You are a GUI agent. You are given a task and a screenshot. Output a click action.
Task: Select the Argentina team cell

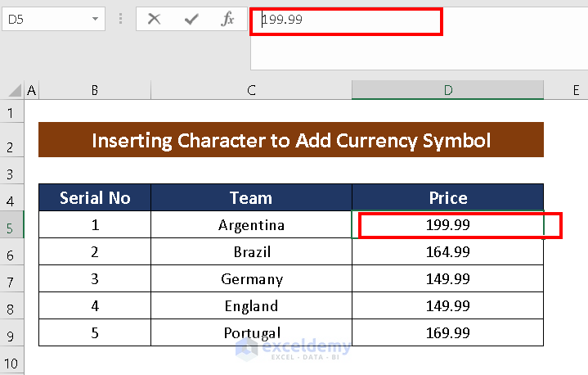click(251, 225)
